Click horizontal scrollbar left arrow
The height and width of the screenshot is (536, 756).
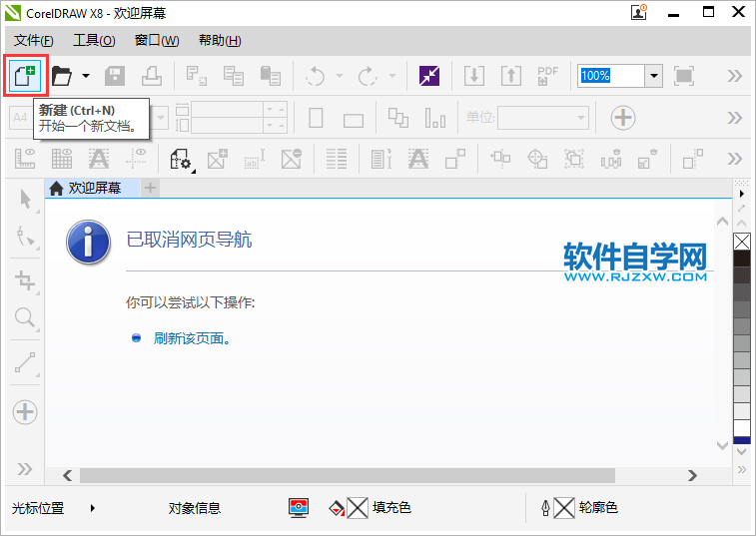pyautogui.click(x=68, y=476)
